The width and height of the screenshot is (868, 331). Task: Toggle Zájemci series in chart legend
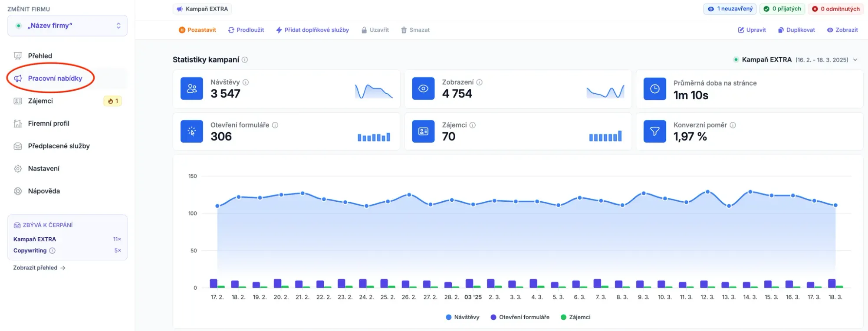(575, 317)
